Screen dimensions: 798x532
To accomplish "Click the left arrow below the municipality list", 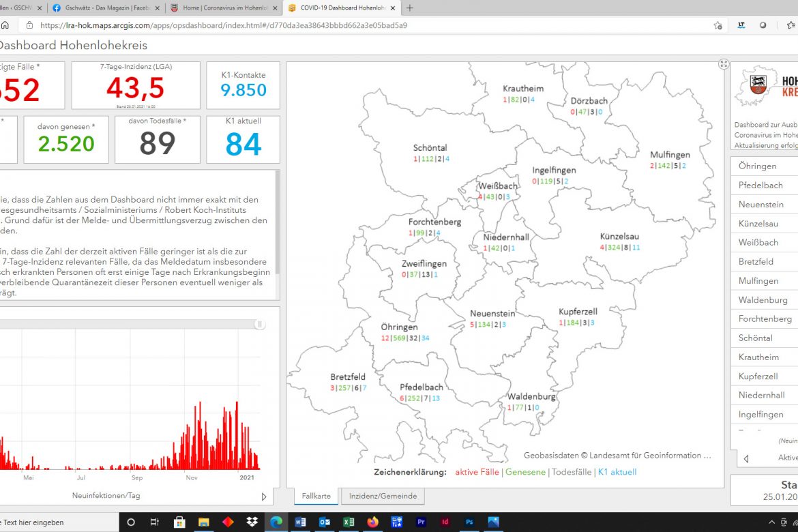I will click(x=746, y=458).
